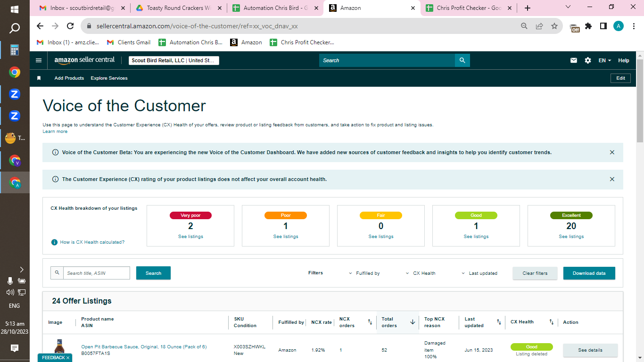Image resolution: width=644 pixels, height=362 pixels.
Task: Open Windows search from the taskbar
Action: [x=15, y=28]
